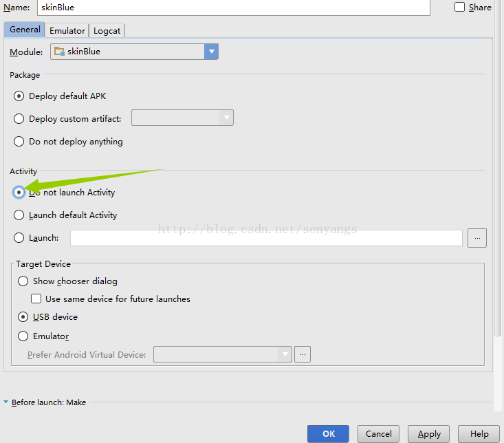Screen dimensions: 504x443
Task: Click the skinBlue module folder icon
Action: pyautogui.click(x=59, y=52)
